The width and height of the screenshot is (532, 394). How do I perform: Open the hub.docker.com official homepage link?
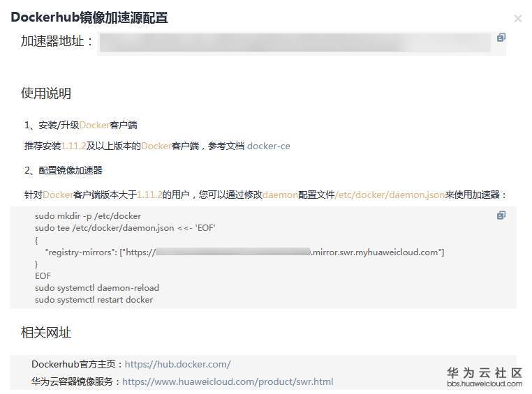pos(177,364)
